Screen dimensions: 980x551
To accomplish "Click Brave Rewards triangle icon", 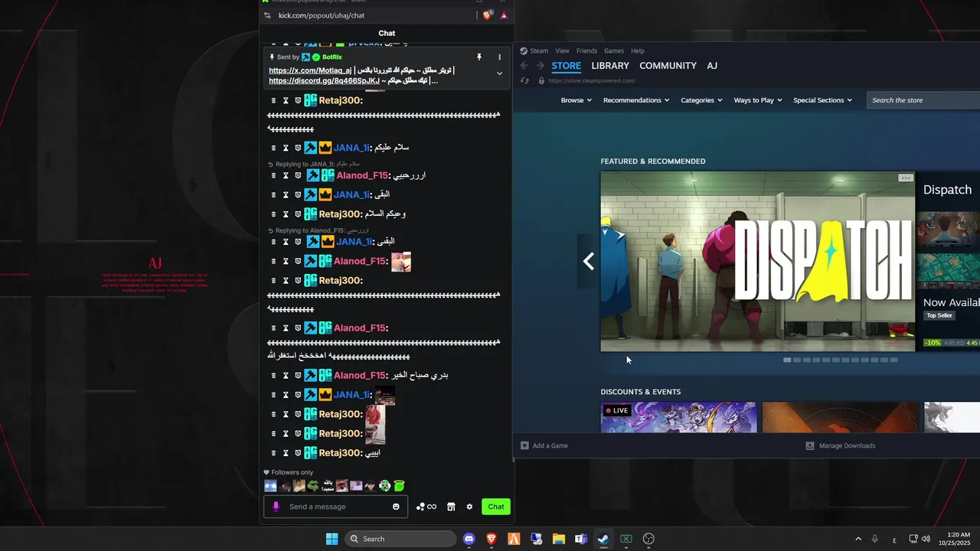I will [x=504, y=15].
